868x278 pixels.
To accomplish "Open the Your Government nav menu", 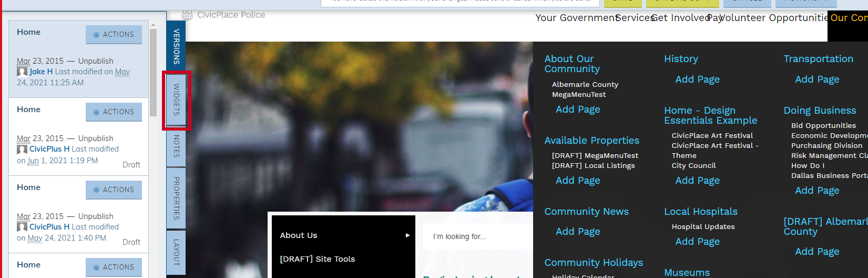I will 576,18.
